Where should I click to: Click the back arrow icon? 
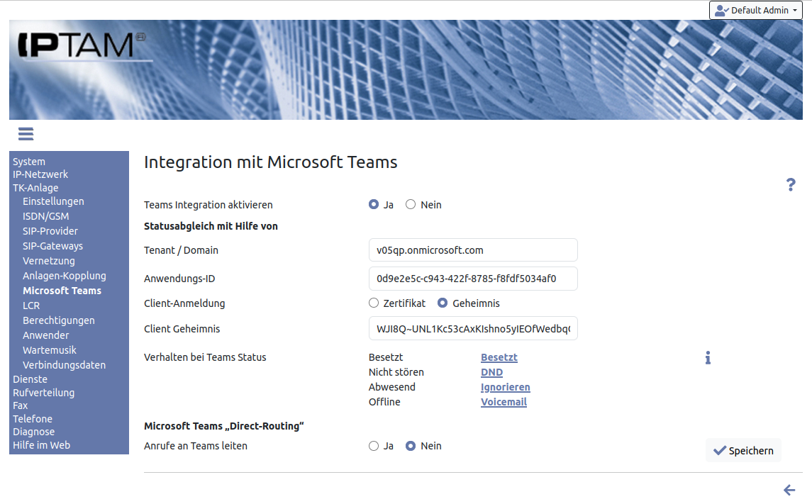click(789, 490)
